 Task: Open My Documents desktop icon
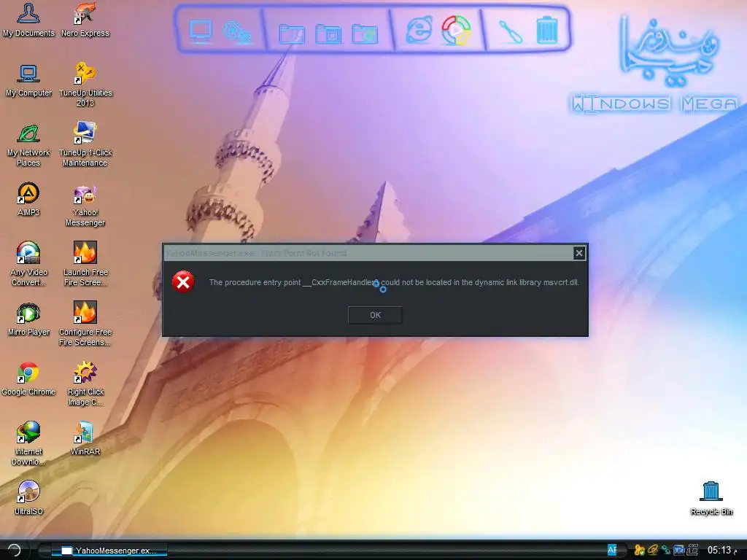pos(28,20)
